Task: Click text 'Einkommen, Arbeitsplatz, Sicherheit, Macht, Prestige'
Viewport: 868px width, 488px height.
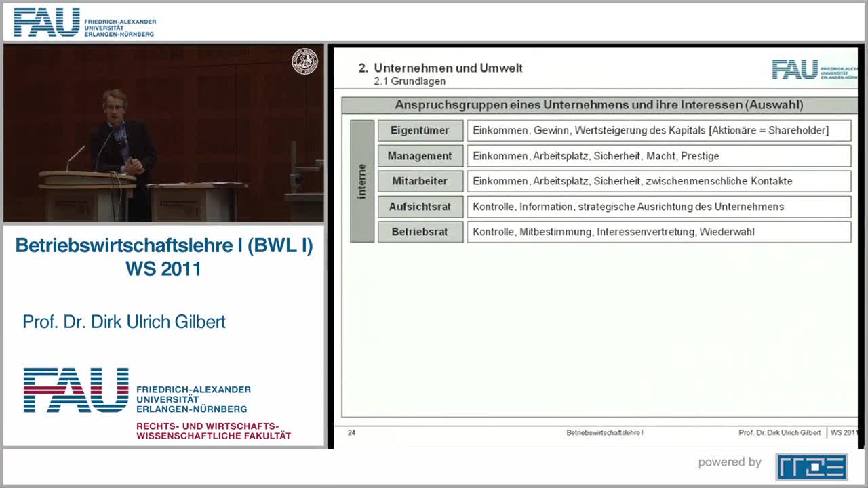Action: pyautogui.click(x=596, y=156)
